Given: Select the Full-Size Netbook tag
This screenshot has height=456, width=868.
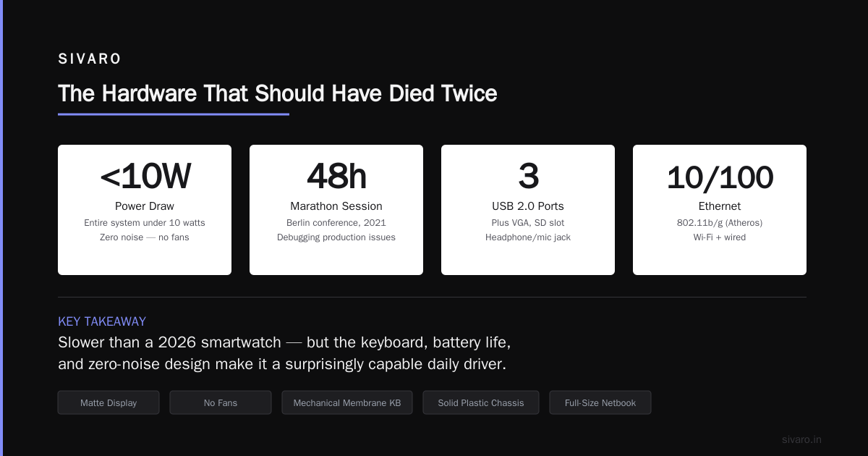Looking at the screenshot, I should tap(600, 402).
